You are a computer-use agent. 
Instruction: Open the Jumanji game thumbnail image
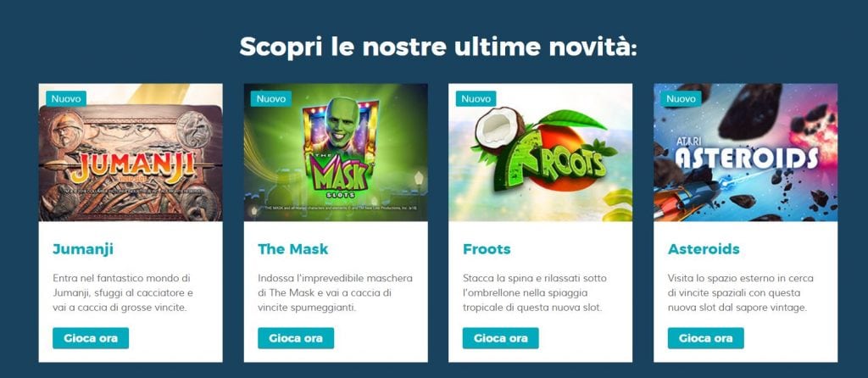coord(131,153)
